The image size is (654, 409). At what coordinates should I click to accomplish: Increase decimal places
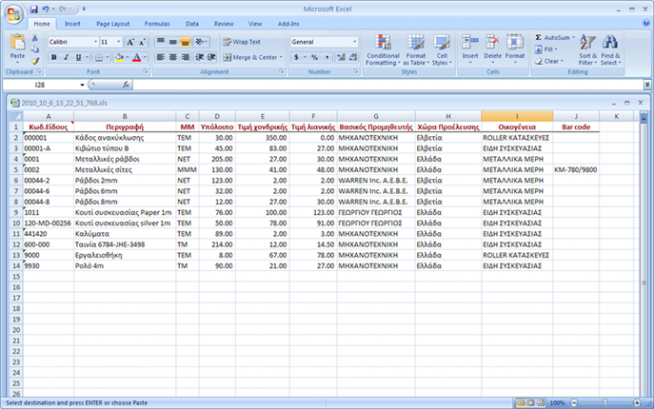(341, 57)
